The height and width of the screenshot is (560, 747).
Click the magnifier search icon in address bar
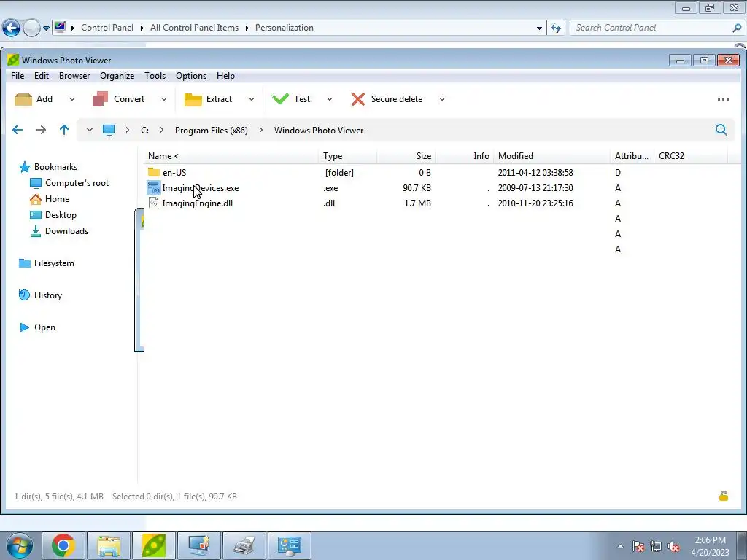[x=721, y=130]
